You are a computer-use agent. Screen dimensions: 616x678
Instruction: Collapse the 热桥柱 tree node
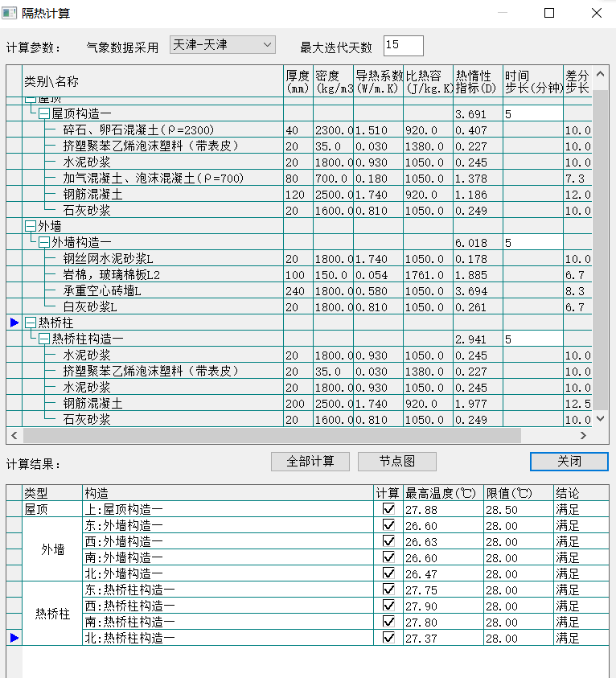(x=31, y=323)
